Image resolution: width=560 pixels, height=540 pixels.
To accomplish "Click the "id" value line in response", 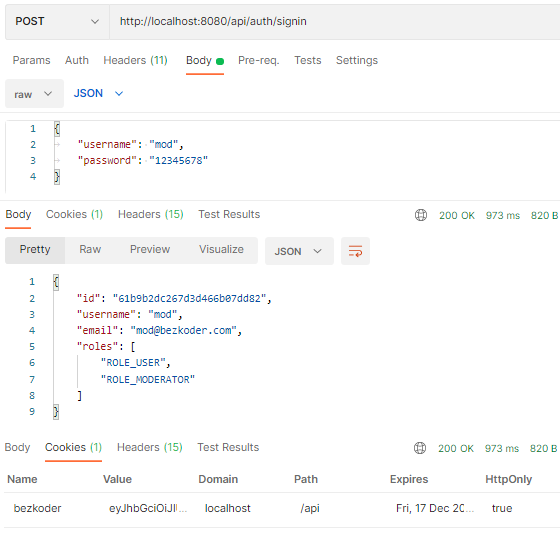I will pyautogui.click(x=174, y=298).
